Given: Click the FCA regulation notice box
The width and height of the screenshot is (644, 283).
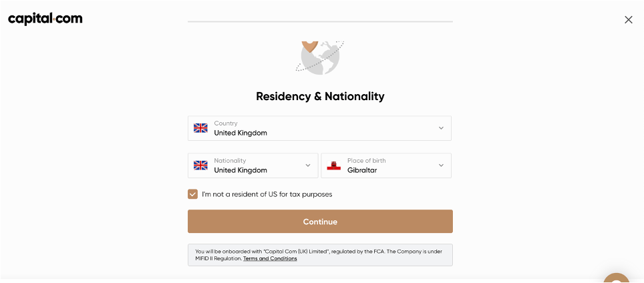Looking at the screenshot, I should tap(321, 255).
